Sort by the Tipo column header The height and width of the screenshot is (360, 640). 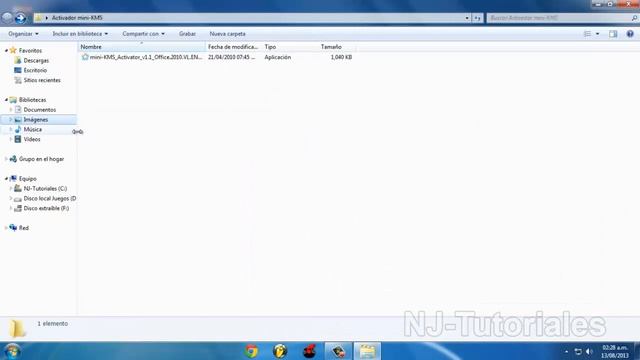290,47
